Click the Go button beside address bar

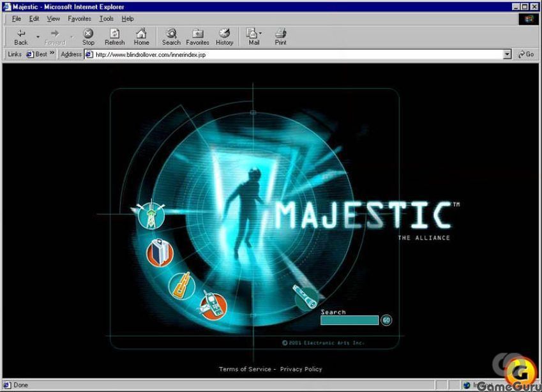526,54
